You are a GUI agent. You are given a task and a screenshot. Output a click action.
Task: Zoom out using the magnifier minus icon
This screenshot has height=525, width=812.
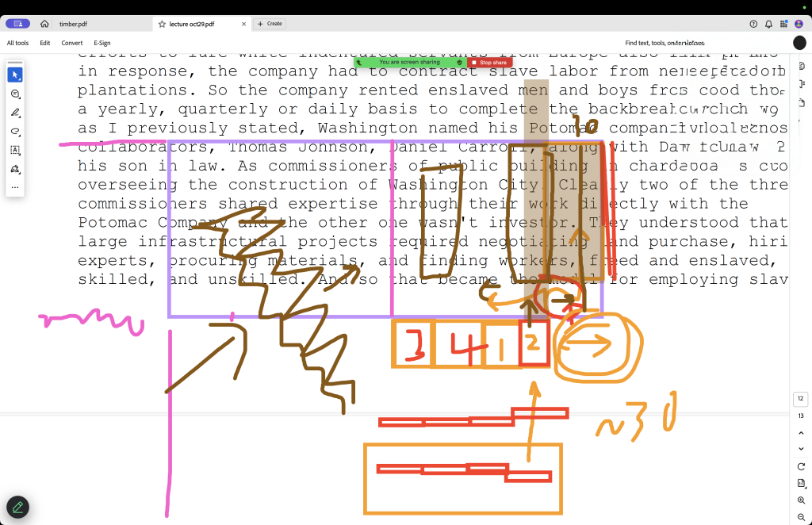pos(801,517)
